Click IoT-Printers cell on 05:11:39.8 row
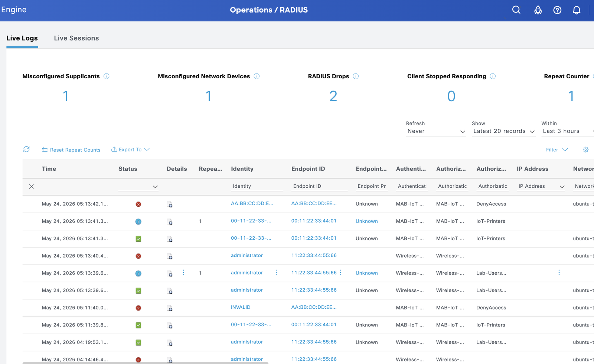This screenshot has height=364, width=594. click(x=491, y=325)
